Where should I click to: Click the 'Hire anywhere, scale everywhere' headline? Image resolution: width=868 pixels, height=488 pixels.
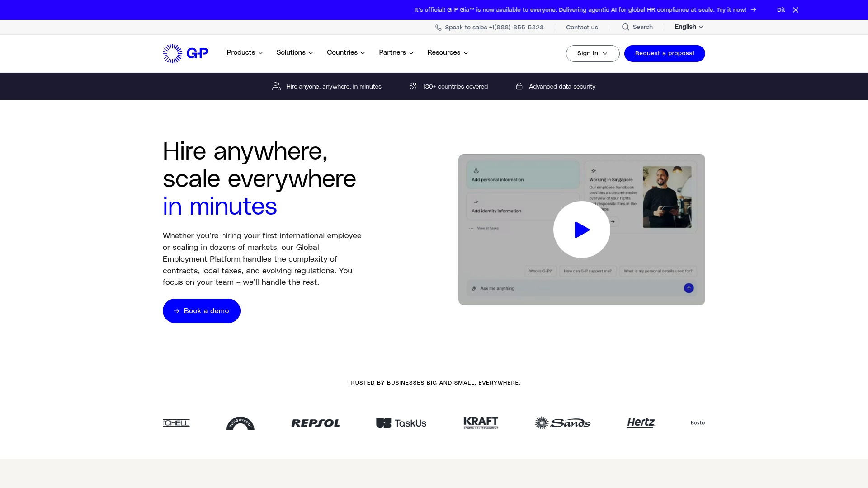(259, 165)
